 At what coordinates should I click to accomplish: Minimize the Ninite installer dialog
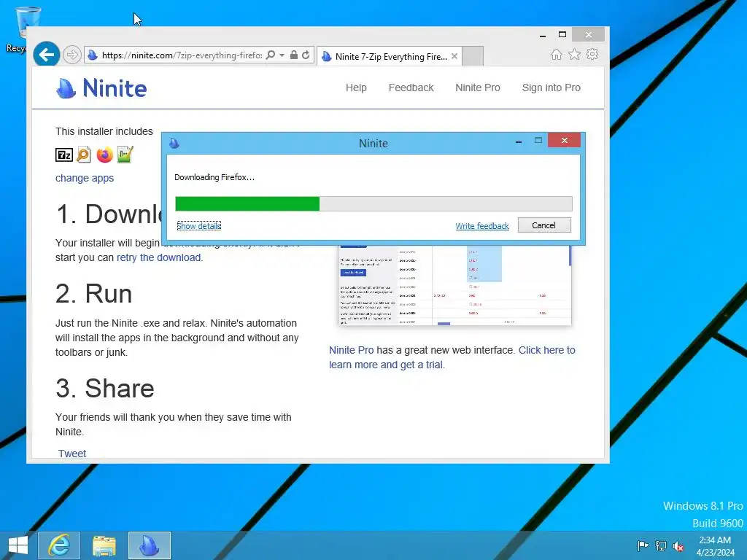click(x=519, y=141)
